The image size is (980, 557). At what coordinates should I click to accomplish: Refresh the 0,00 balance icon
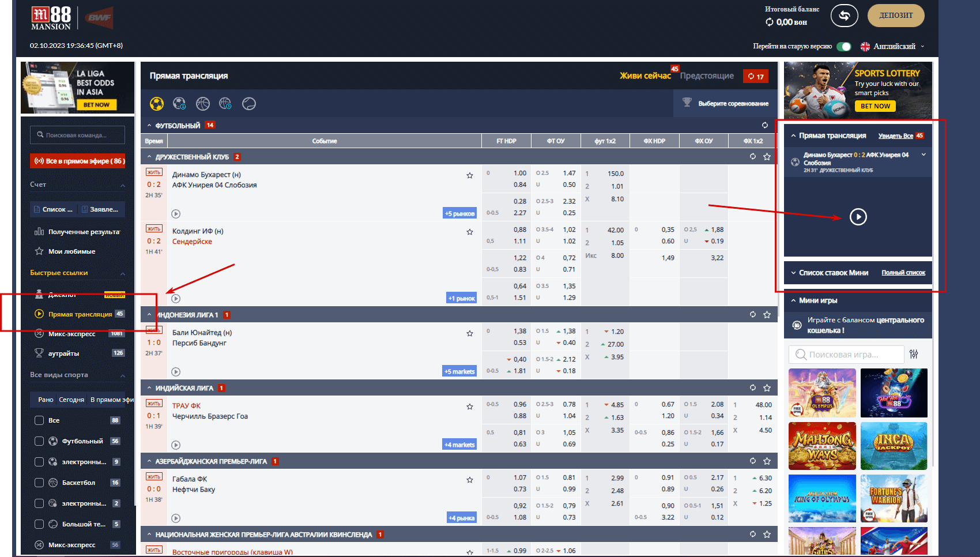tap(770, 22)
